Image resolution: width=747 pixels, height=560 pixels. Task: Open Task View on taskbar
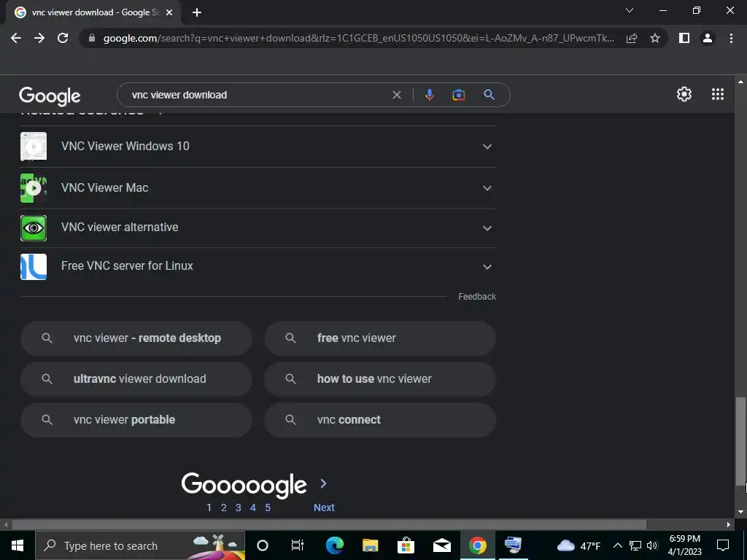298,545
